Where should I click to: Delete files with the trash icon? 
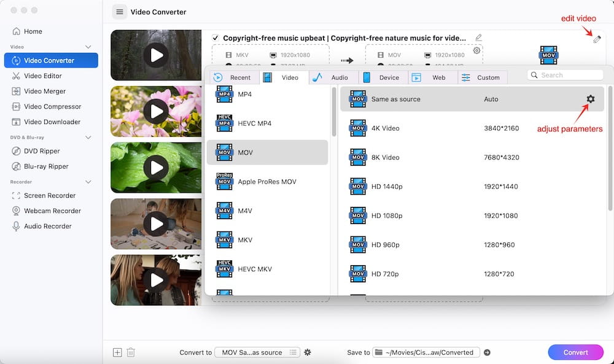click(131, 352)
